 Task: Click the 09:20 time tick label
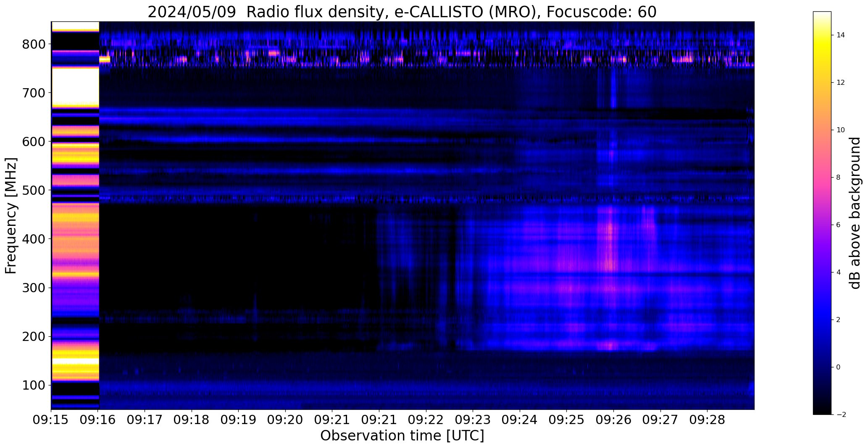pyautogui.click(x=286, y=420)
